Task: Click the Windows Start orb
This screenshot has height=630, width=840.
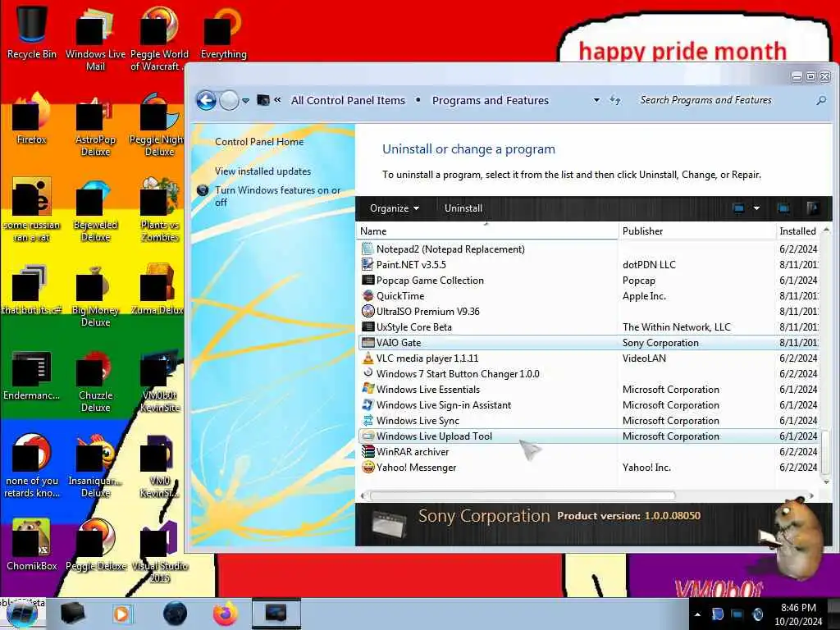Action: (x=21, y=614)
